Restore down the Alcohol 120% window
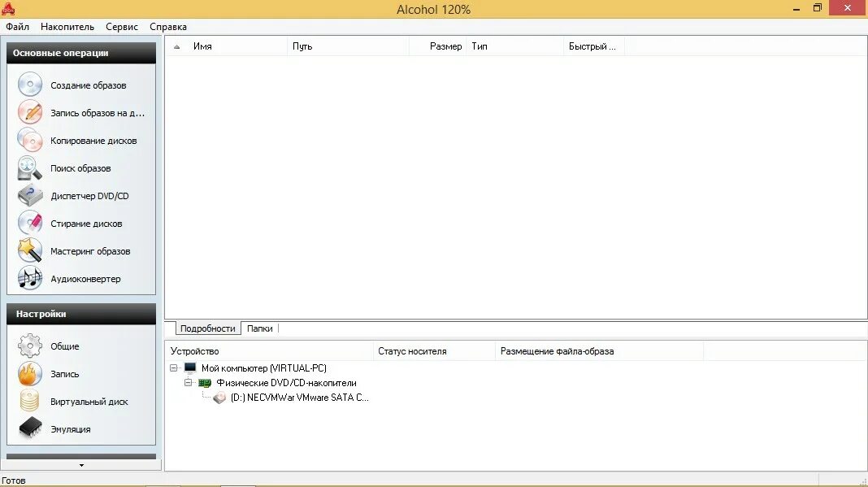The height and width of the screenshot is (487, 868). (x=817, y=8)
